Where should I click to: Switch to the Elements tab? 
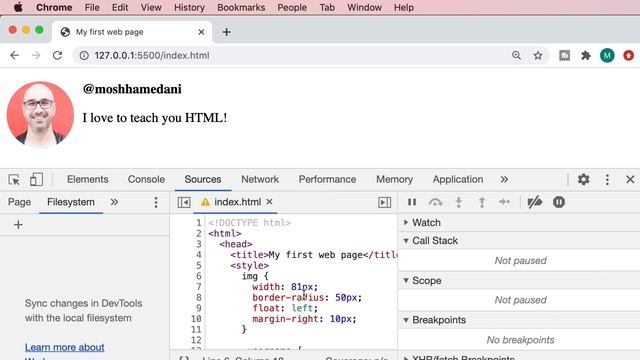click(88, 180)
